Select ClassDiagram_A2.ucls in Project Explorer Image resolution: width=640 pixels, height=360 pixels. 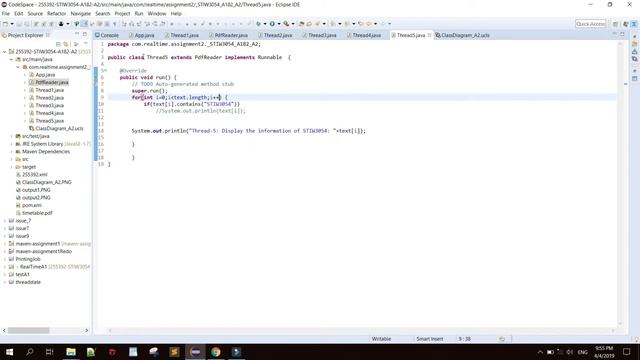coord(59,129)
